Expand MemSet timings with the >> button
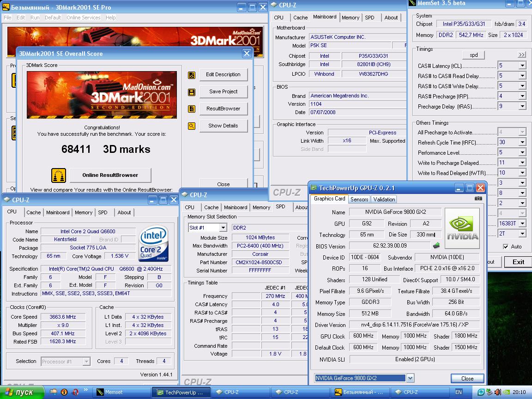This screenshot has width=532, height=399. point(522,55)
